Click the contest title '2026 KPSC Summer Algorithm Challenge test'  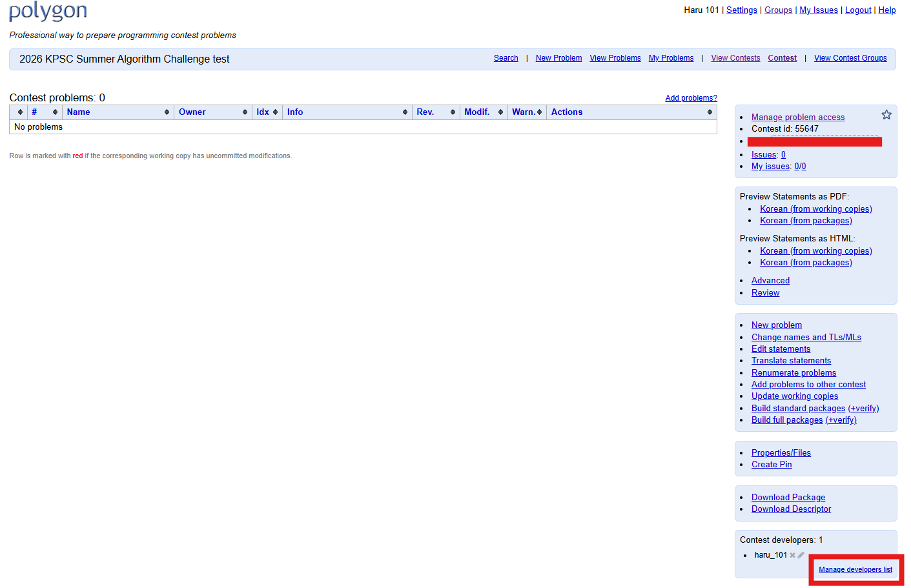pyautogui.click(x=124, y=59)
